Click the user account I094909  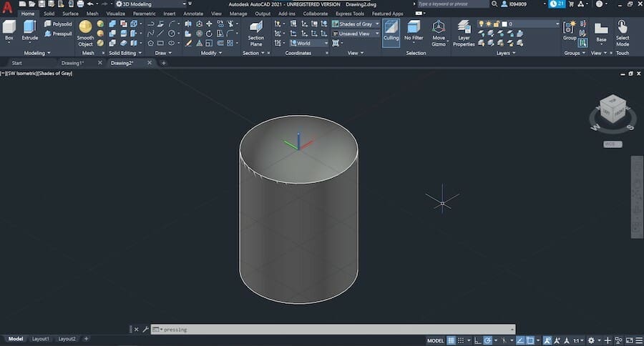514,4
